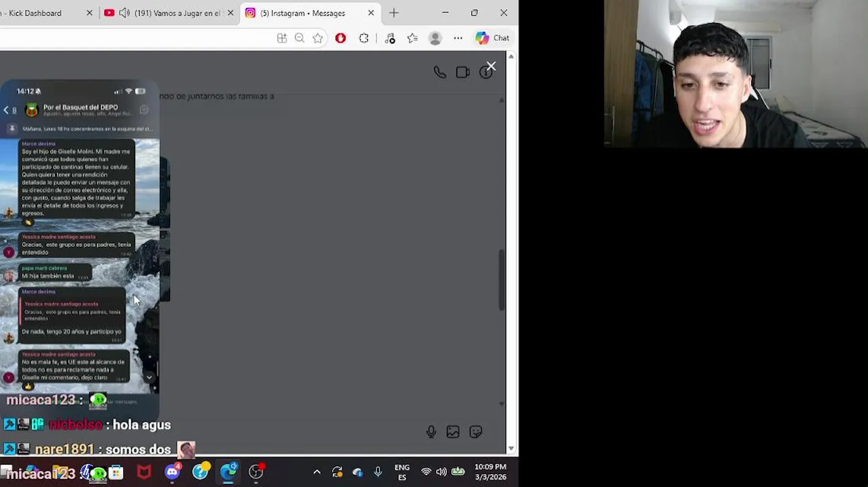Zoom out using the address bar magnifier
The width and height of the screenshot is (868, 487).
click(299, 39)
